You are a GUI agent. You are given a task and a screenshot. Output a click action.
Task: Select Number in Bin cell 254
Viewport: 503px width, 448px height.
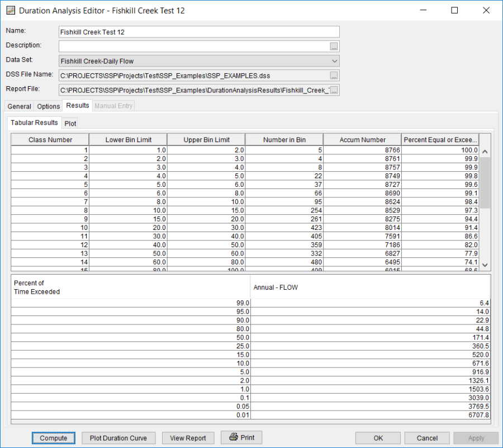tap(284, 210)
